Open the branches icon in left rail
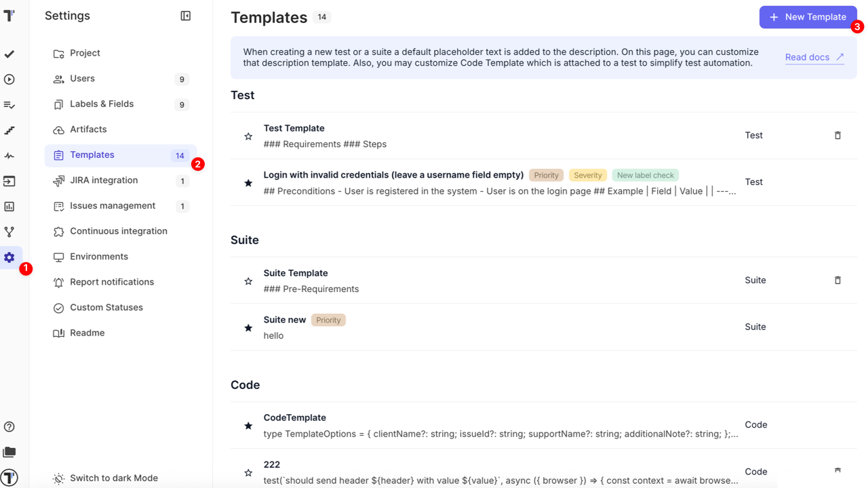The width and height of the screenshot is (868, 488). [9, 232]
